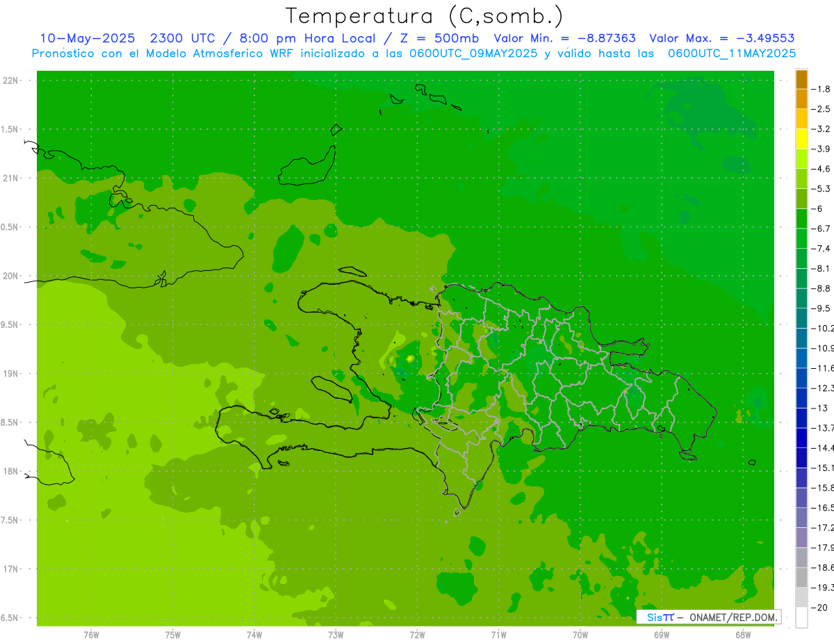Viewport: 834px width, 644px height.
Task: Click the "70W" longitude label
Action: (580, 635)
